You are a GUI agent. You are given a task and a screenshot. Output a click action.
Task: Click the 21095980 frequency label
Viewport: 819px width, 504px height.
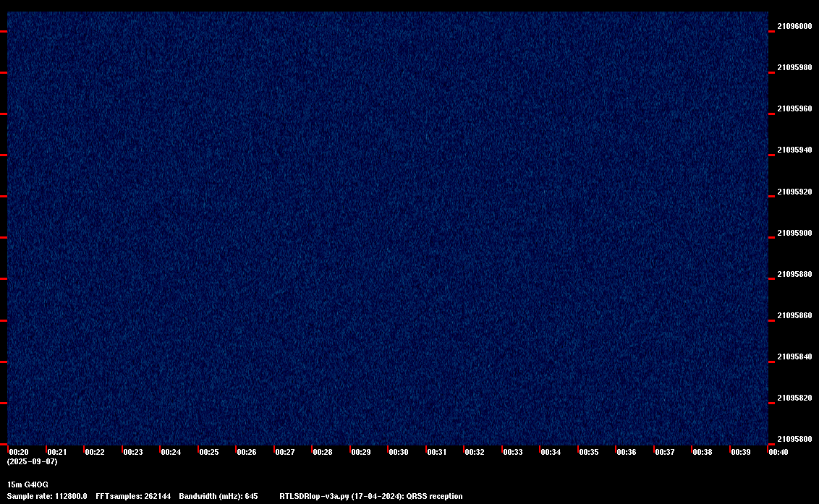794,67
